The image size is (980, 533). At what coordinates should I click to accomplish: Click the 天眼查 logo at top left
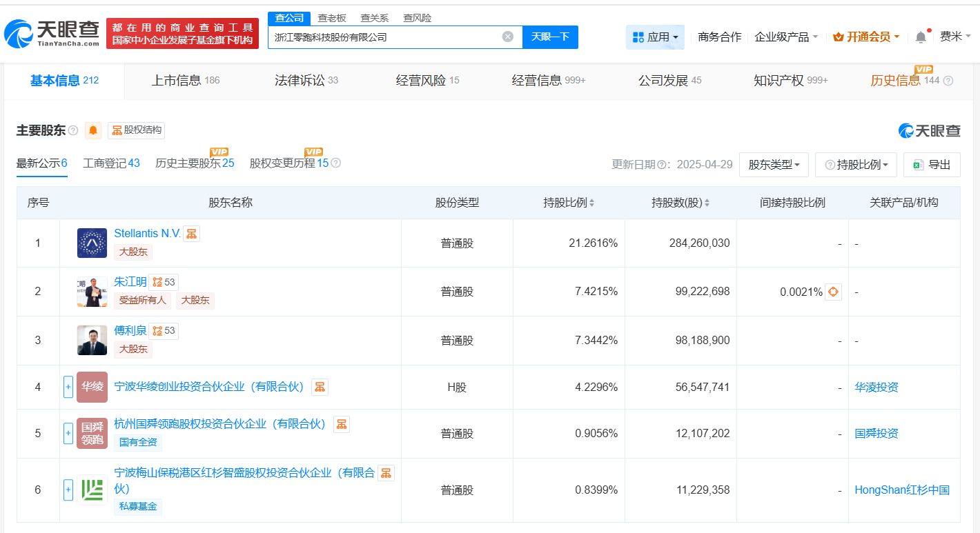click(x=52, y=32)
